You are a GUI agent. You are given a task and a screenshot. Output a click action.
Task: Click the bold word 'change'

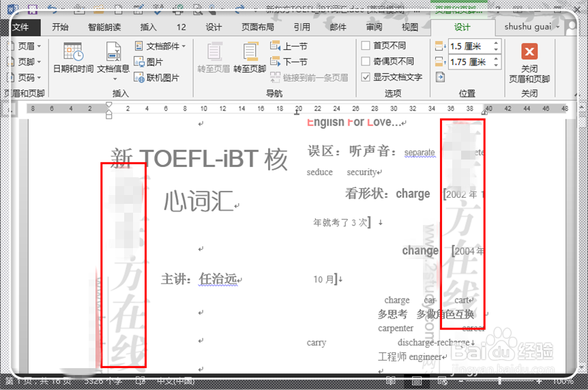420,250
